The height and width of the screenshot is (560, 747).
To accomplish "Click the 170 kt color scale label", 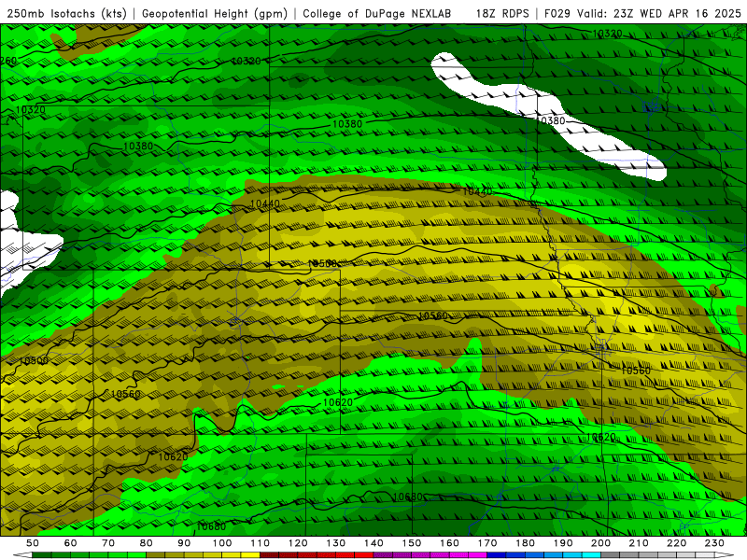I will tap(487, 543).
